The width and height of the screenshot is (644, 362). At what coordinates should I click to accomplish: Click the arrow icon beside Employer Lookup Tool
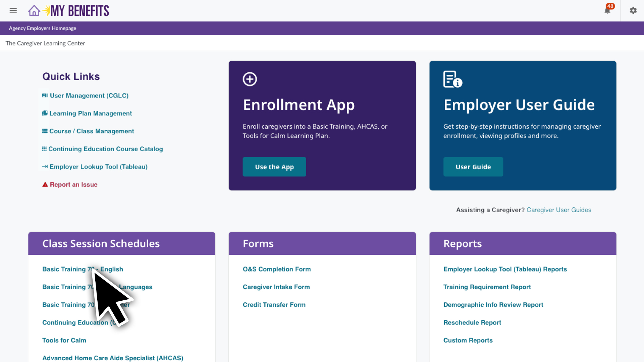(x=45, y=166)
